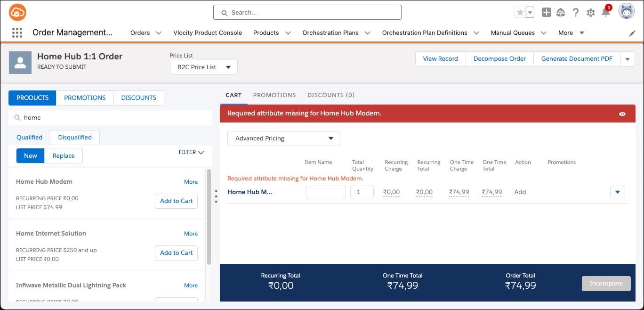Click the Salesforce cloud logo

[x=17, y=13]
